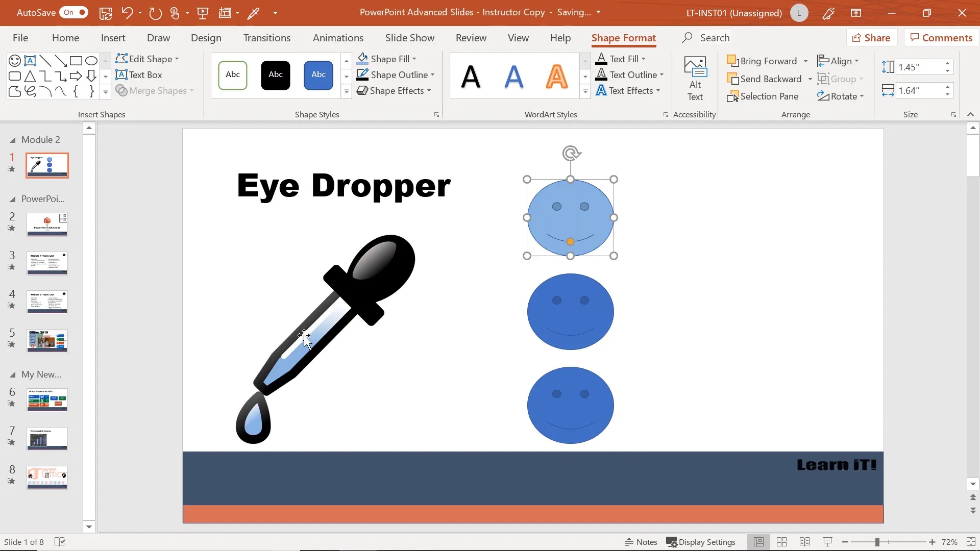The width and height of the screenshot is (980, 551).
Task: Expand the Text Effects dropdown
Action: coord(658,91)
